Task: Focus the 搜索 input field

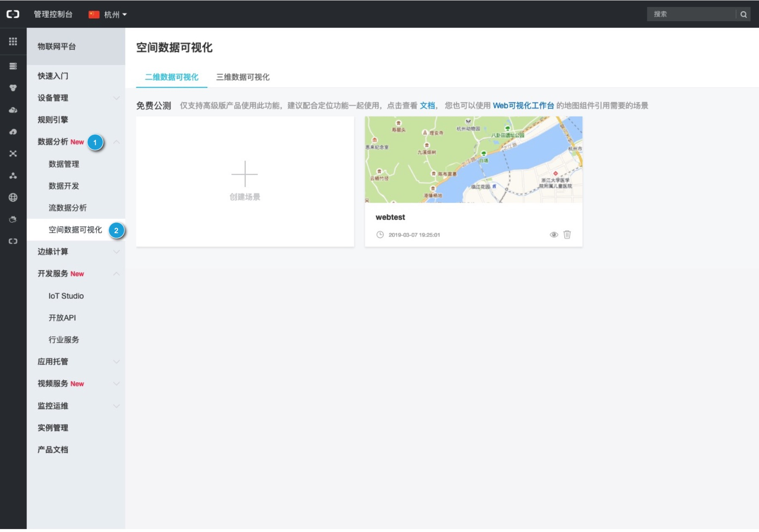Action: click(692, 14)
